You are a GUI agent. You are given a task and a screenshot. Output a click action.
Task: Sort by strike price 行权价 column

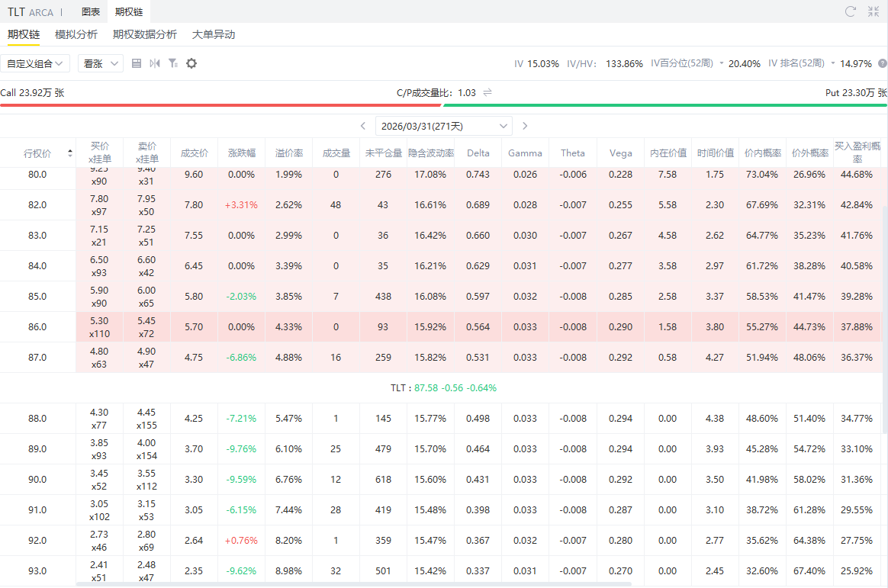point(38,153)
